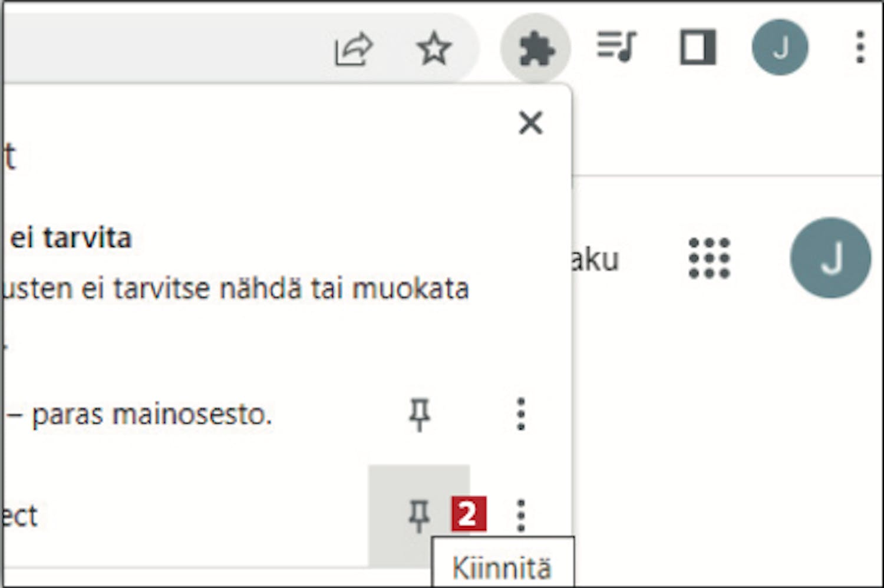Open the Google apps grid

[709, 258]
